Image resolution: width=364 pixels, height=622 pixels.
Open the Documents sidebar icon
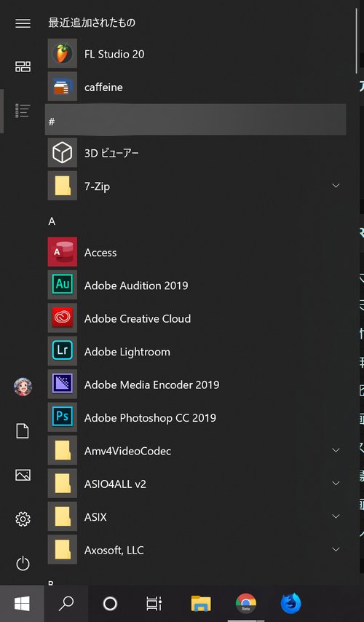pos(23,430)
